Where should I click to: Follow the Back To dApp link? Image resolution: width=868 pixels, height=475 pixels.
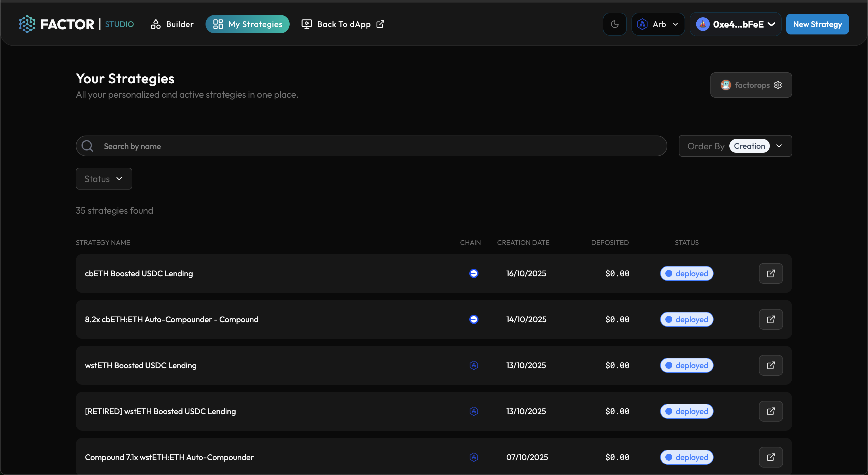pos(343,24)
